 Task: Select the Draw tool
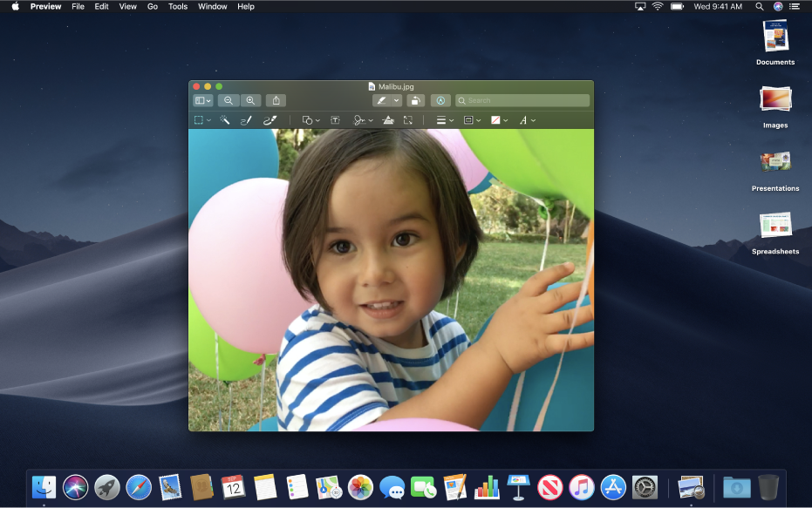(270, 120)
